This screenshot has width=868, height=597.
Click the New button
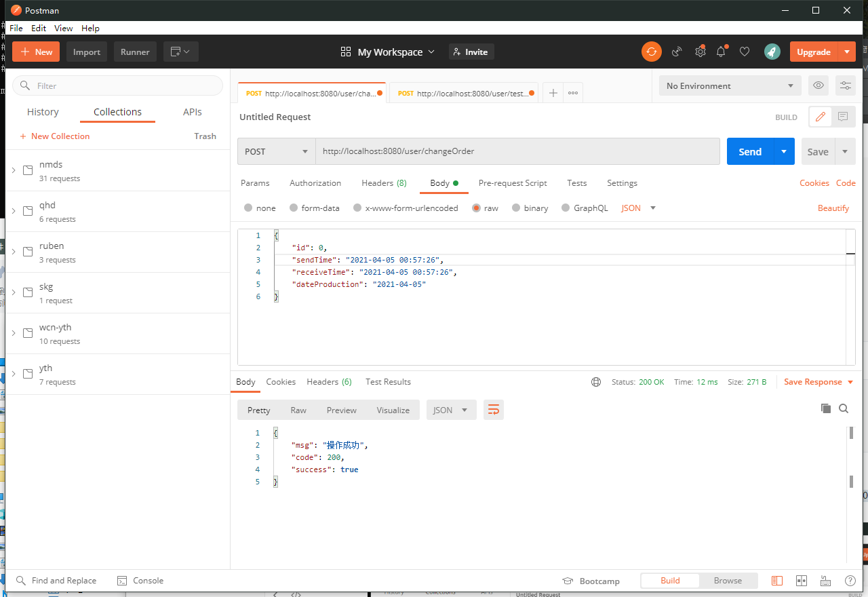pyautogui.click(x=36, y=52)
